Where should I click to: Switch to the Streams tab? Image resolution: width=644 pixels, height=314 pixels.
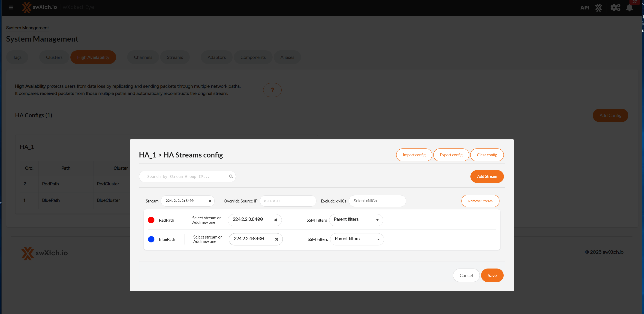175,57
